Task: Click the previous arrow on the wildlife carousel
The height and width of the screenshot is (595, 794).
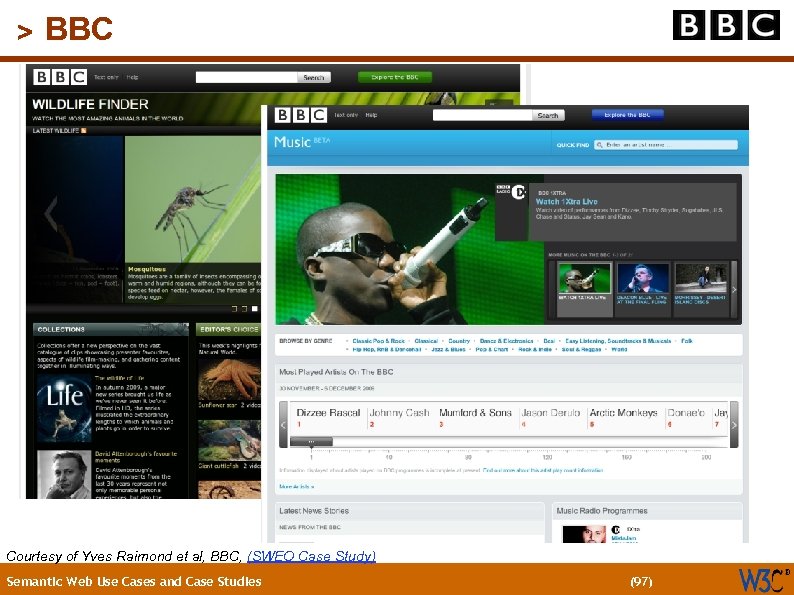Action: click(x=51, y=214)
